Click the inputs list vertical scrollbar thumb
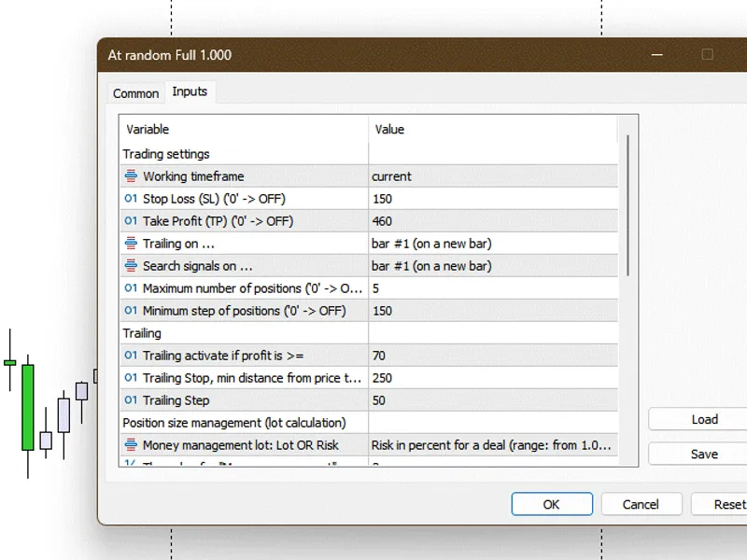 (627, 205)
